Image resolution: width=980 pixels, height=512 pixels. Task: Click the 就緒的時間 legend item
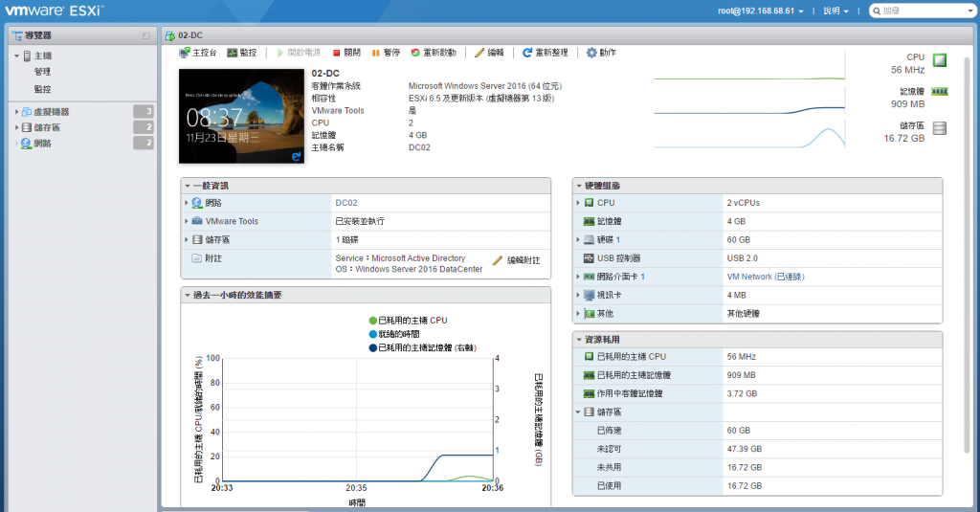(394, 334)
